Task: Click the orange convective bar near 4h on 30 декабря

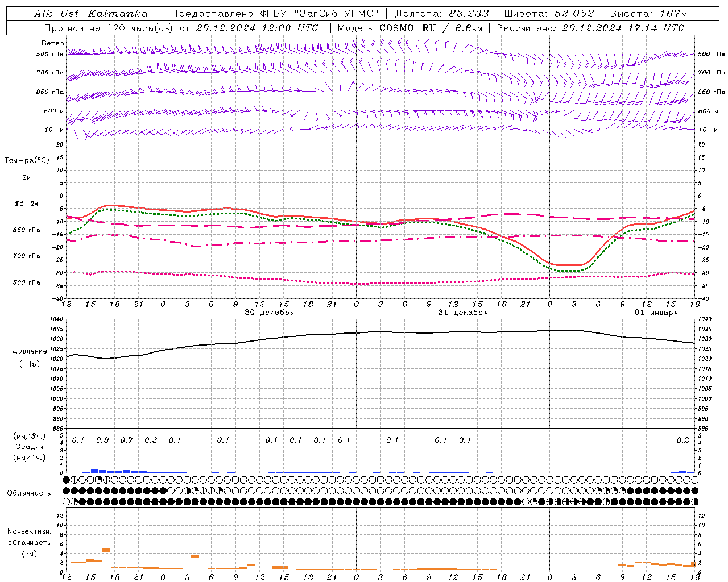Action: [x=195, y=556]
